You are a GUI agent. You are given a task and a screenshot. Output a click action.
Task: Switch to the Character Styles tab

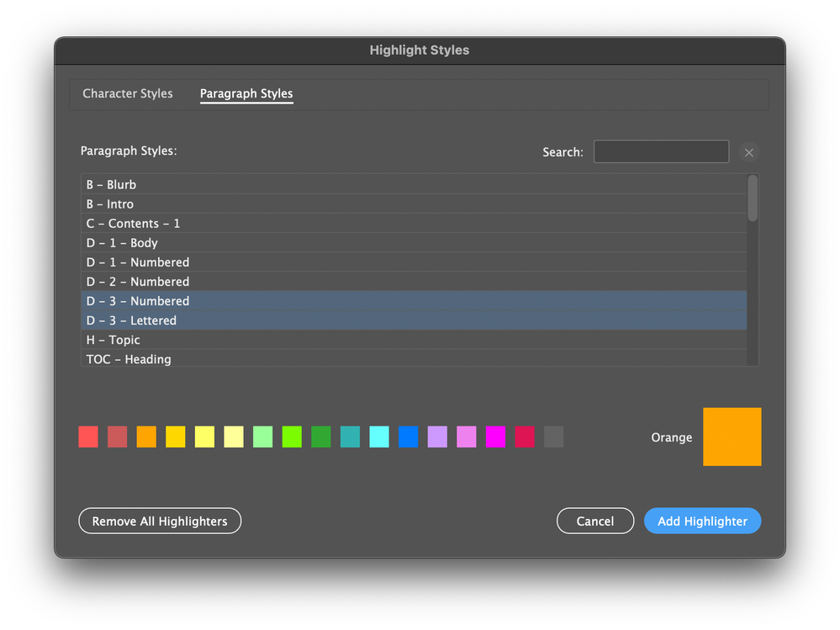click(128, 93)
